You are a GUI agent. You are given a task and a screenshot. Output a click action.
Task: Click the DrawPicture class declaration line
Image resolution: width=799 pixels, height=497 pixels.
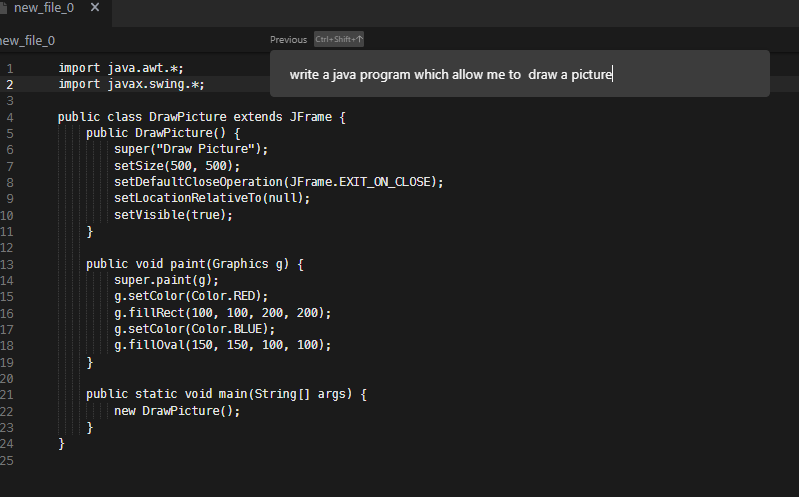pyautogui.click(x=201, y=117)
